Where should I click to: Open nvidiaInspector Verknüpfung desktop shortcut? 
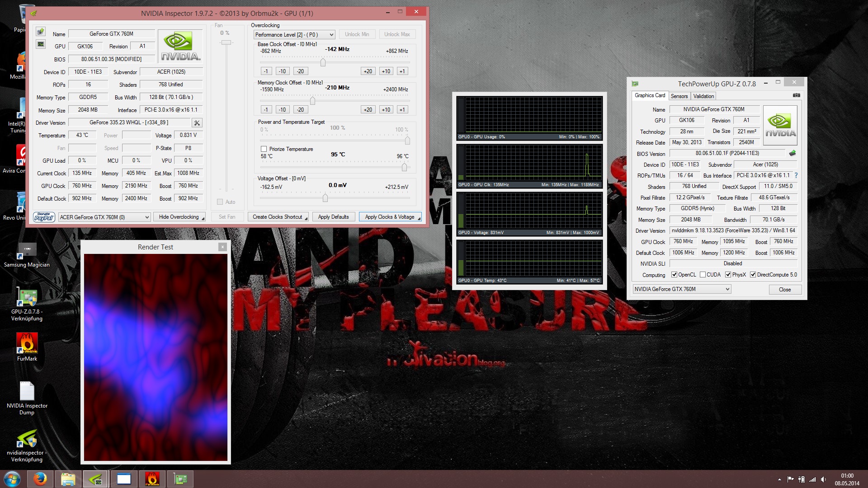(27, 446)
